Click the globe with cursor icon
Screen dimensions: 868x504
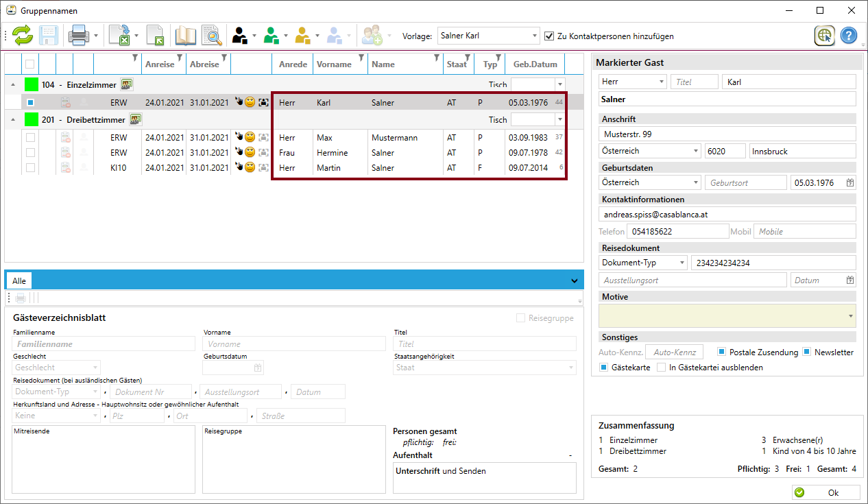(825, 36)
